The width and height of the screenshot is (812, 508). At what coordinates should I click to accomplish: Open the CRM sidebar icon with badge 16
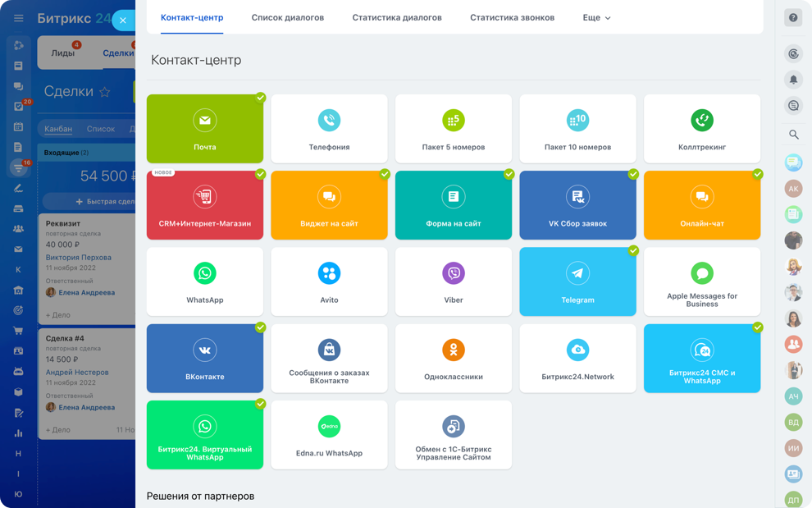pos(19,167)
